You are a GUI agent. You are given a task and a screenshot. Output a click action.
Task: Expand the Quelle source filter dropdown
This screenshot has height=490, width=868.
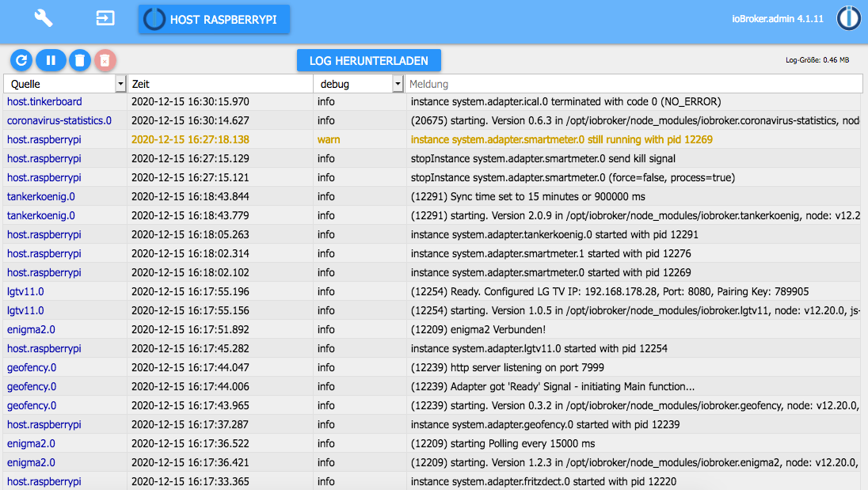pyautogui.click(x=120, y=84)
